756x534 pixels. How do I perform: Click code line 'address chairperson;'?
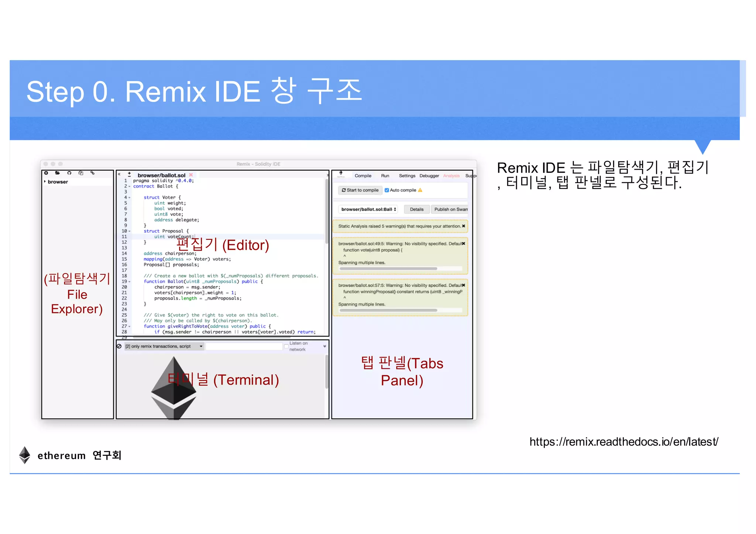click(170, 254)
